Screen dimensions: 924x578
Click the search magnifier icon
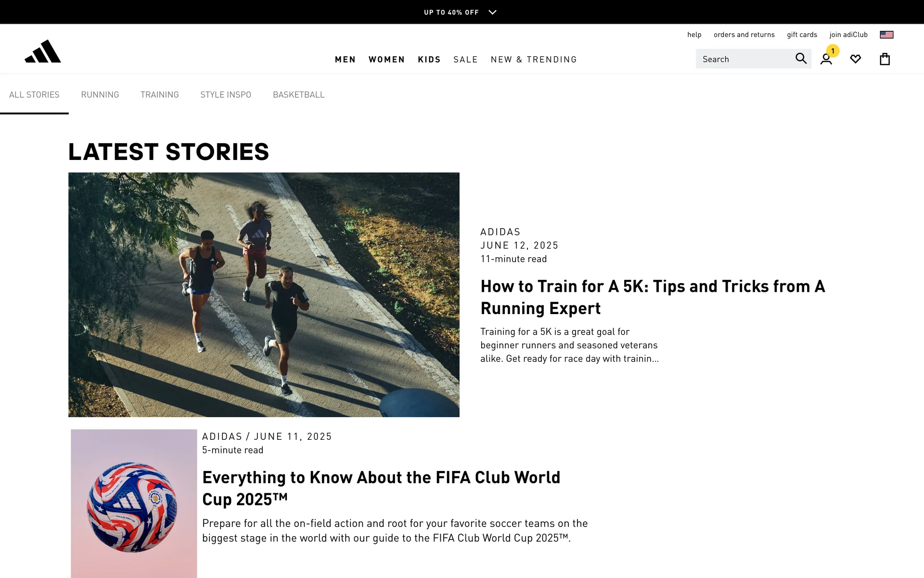pyautogui.click(x=801, y=59)
